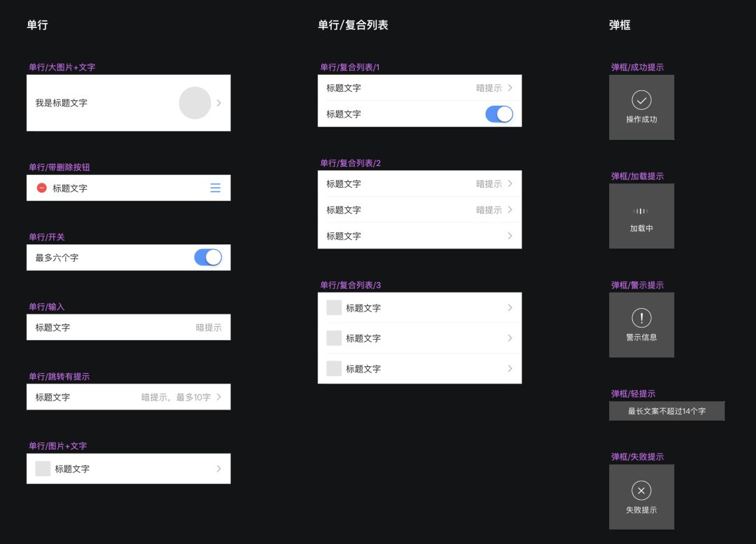Click 暗提示 input field in 单行/输入
This screenshot has height=544, width=756.
209,328
